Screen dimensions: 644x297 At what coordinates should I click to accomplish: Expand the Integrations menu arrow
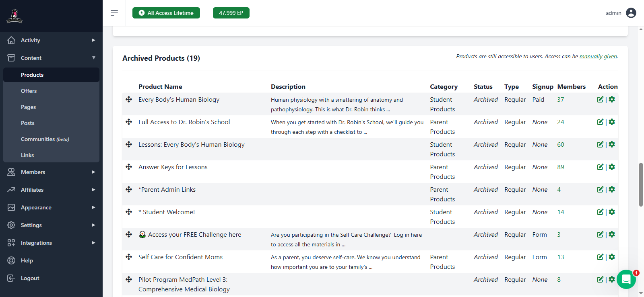tap(93, 243)
